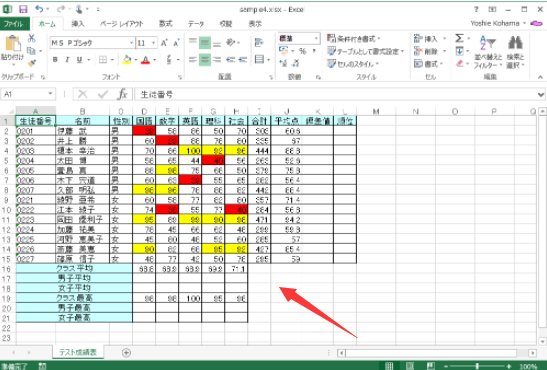Open Find & Select binoculars icon
This screenshot has height=370, width=547.
pos(515,43)
